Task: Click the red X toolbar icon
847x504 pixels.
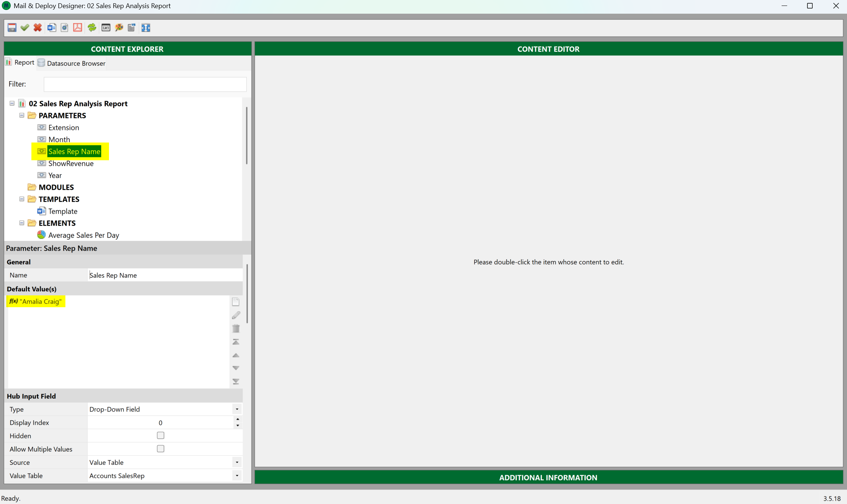Action: coord(38,28)
